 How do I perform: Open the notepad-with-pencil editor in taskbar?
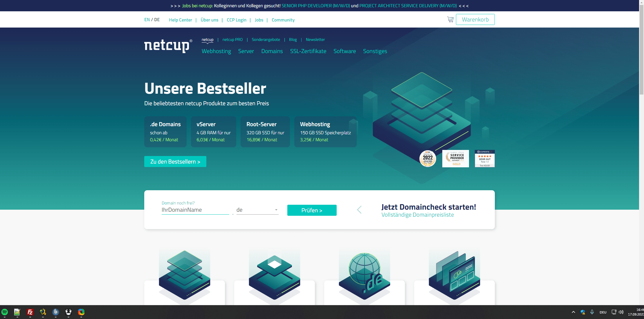pyautogui.click(x=17, y=312)
